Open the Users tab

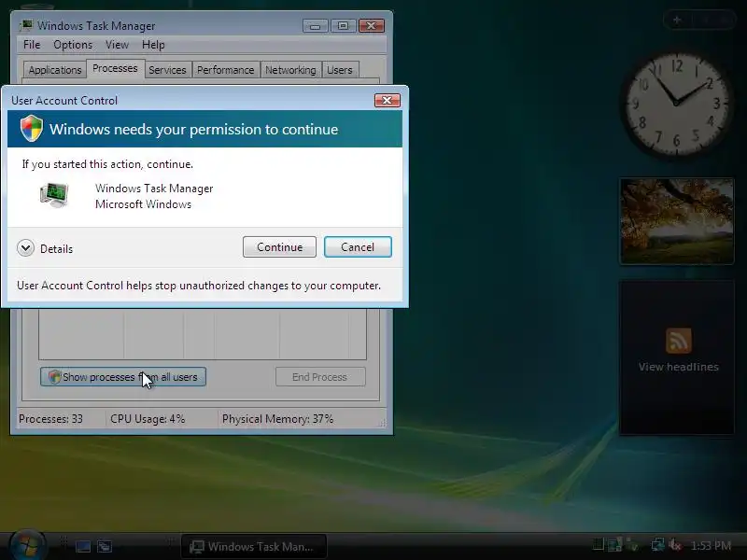(x=340, y=70)
